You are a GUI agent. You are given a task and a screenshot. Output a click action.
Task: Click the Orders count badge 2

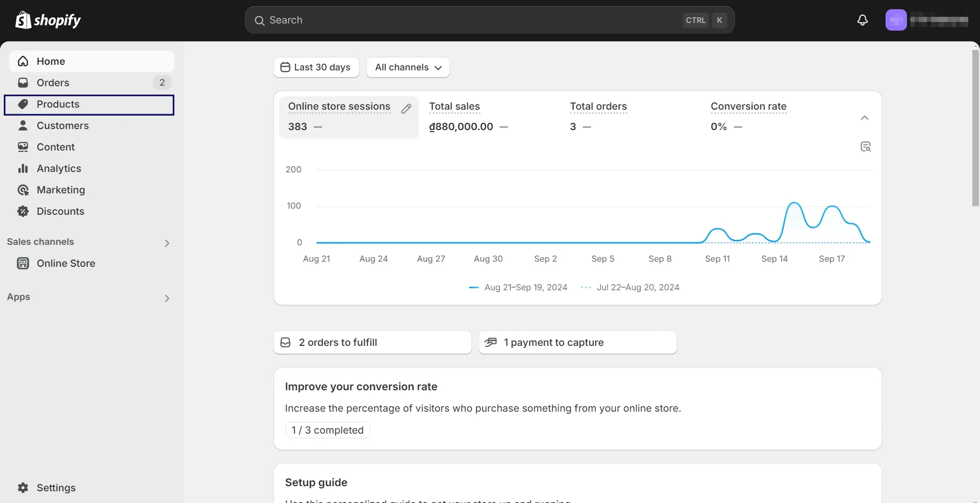(x=162, y=83)
